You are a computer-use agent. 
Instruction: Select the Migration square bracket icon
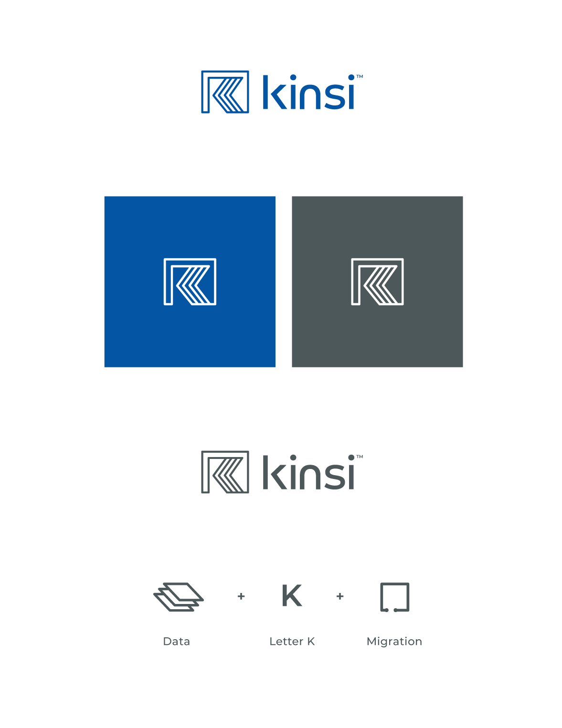(395, 597)
